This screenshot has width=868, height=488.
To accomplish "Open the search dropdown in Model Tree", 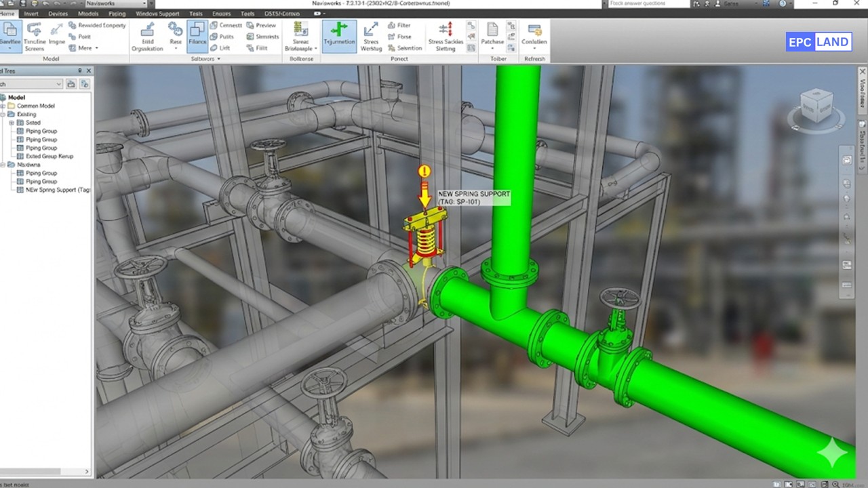I will point(58,84).
